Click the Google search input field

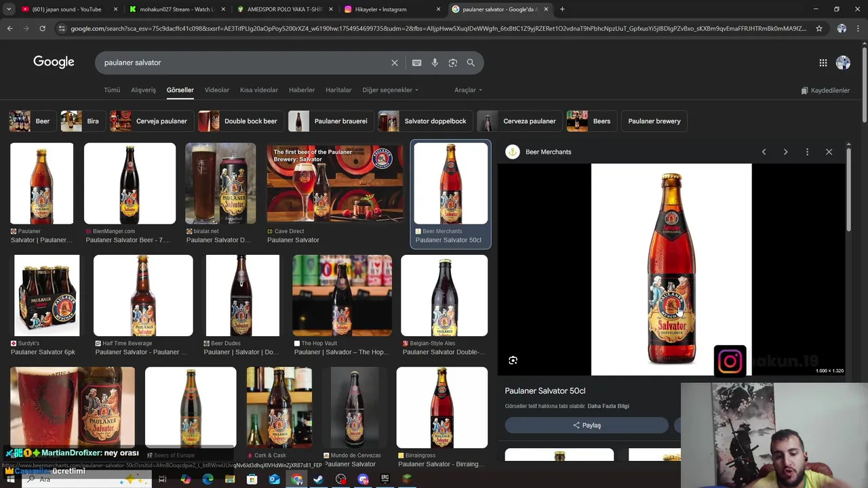(244, 62)
